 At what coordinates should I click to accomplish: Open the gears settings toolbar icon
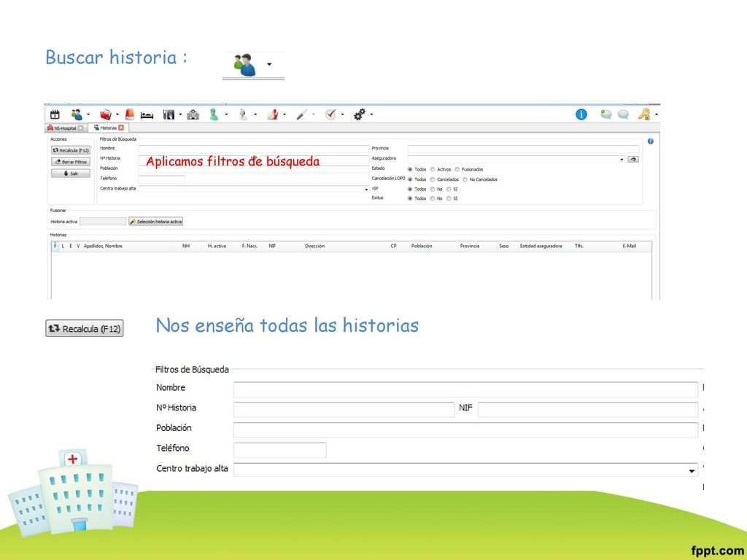point(360,114)
